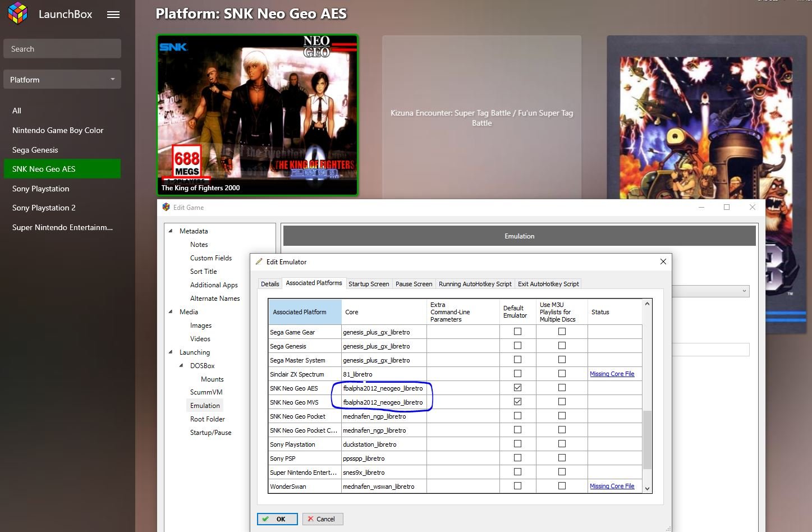Click the LaunchBox cube logo

(x=17, y=13)
